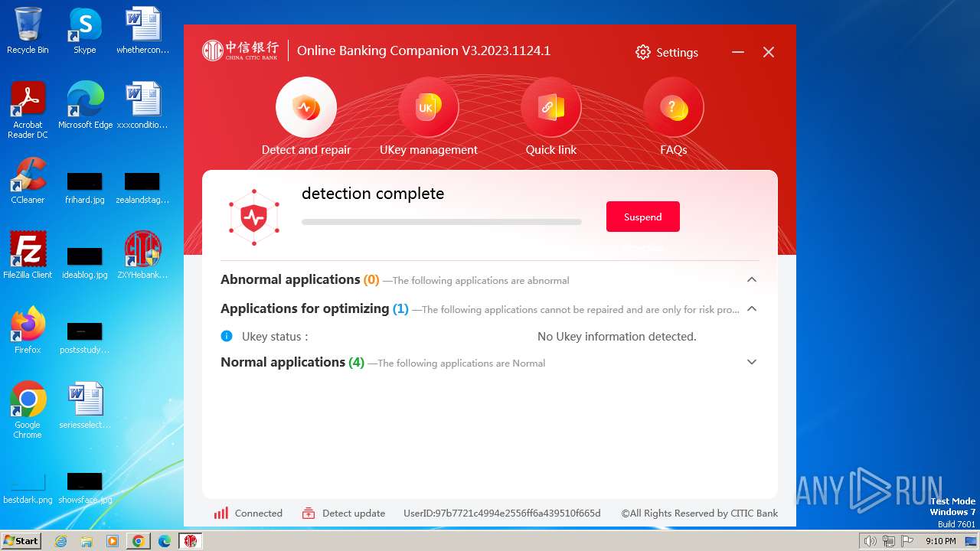Click the CITIC Bank logo
The height and width of the screenshot is (551, 980).
(240, 51)
